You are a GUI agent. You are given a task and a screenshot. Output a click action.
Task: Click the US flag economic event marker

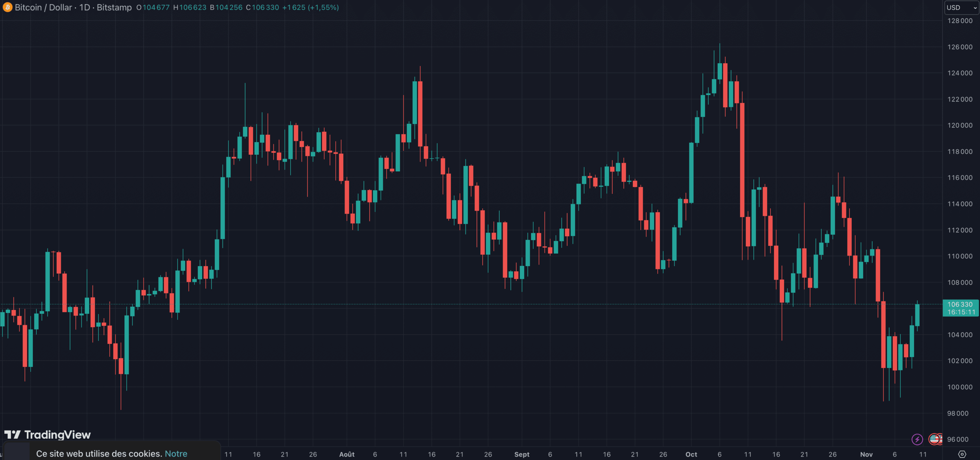coord(934,439)
